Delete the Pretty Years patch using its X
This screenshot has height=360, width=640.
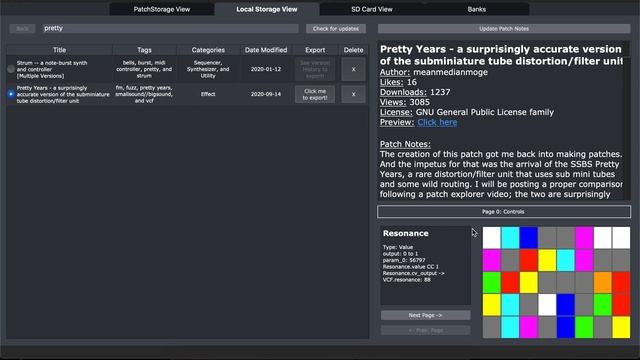click(353, 94)
